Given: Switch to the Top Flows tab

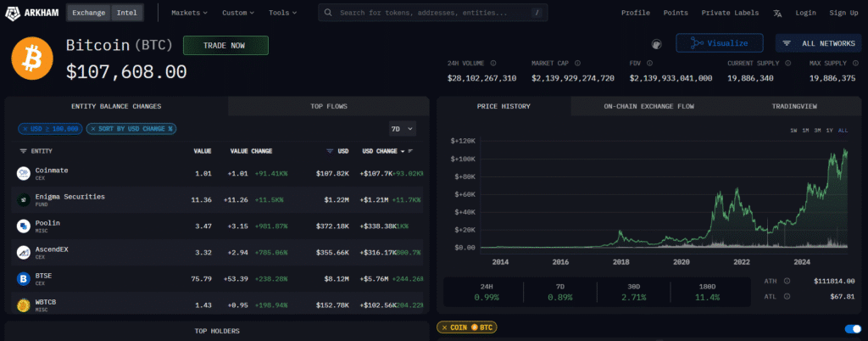Looking at the screenshot, I should [329, 106].
